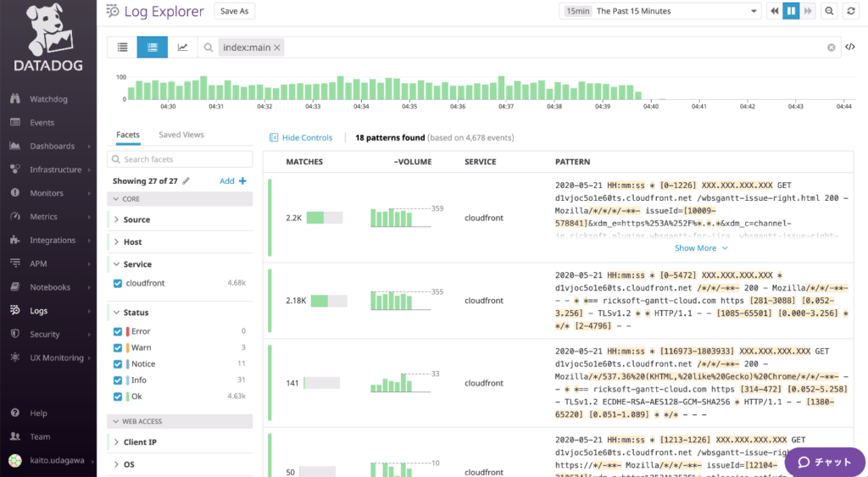The width and height of the screenshot is (868, 477).
Task: Click the refresh icon
Action: (851, 11)
